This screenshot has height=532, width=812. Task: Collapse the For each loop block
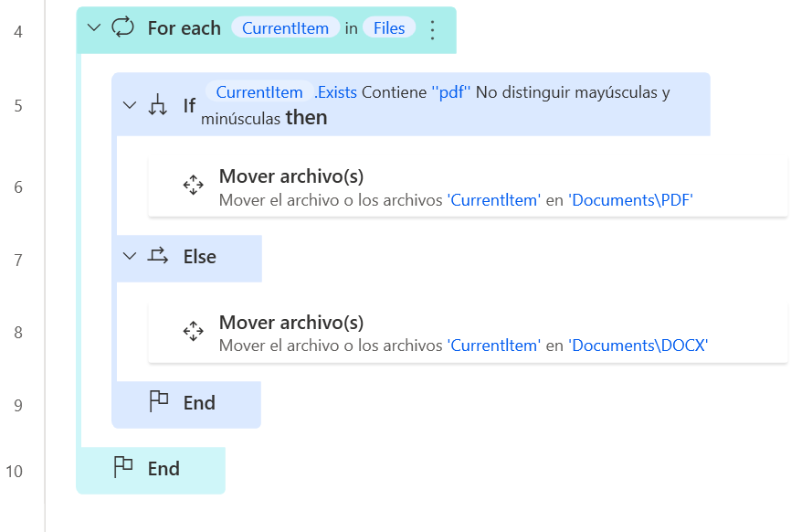click(x=94, y=27)
